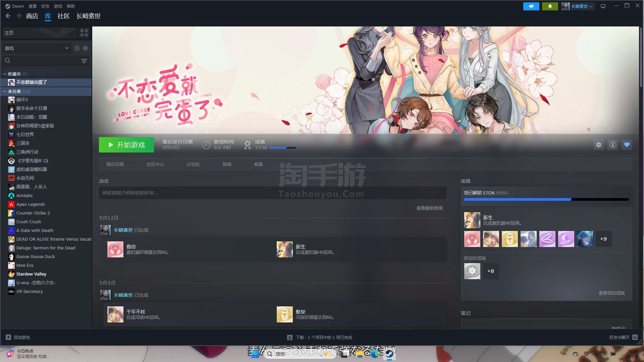644x362 pixels.
Task: Open the 查看 menu
Action: tap(33, 6)
